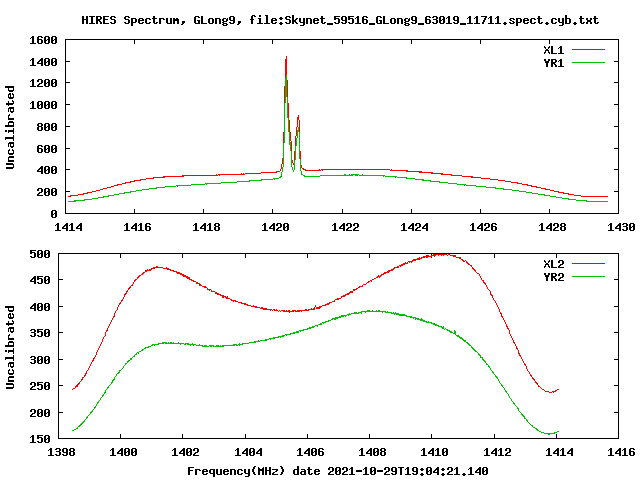The image size is (640, 480).
Task: Click the 1424 x-axis tick label
Action: point(414,227)
